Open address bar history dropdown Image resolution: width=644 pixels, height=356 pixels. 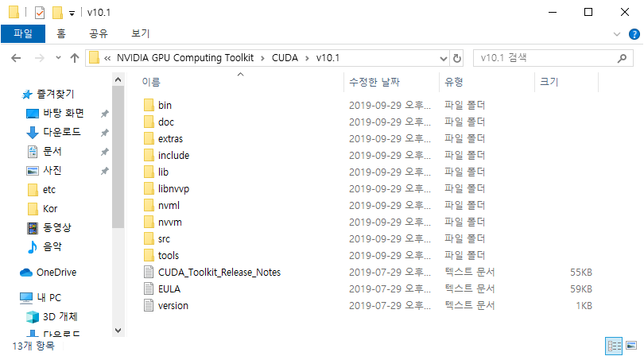(443, 58)
